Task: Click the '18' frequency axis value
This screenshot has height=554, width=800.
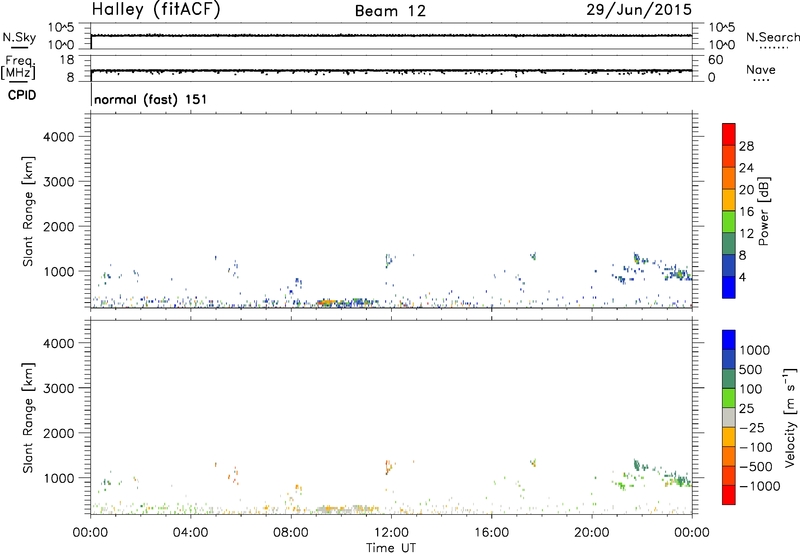Action: tap(67, 60)
